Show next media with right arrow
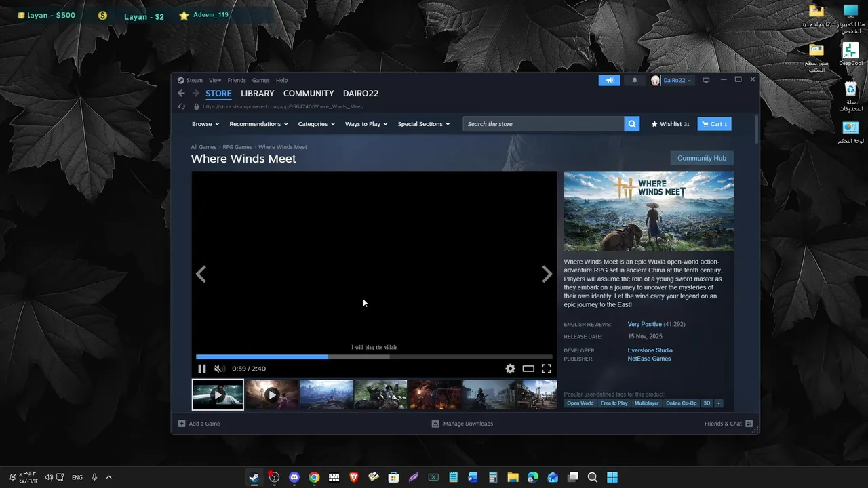Viewport: 868px width, 488px height. (547, 274)
